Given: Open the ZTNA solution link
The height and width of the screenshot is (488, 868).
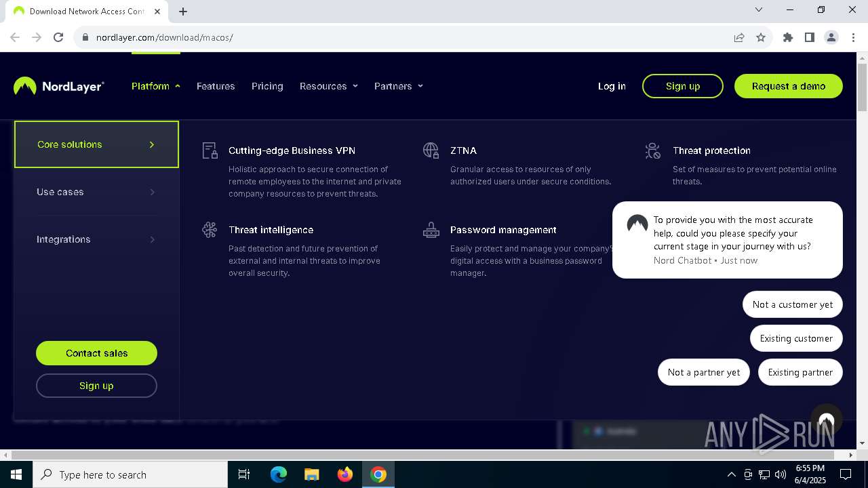Looking at the screenshot, I should (x=463, y=150).
